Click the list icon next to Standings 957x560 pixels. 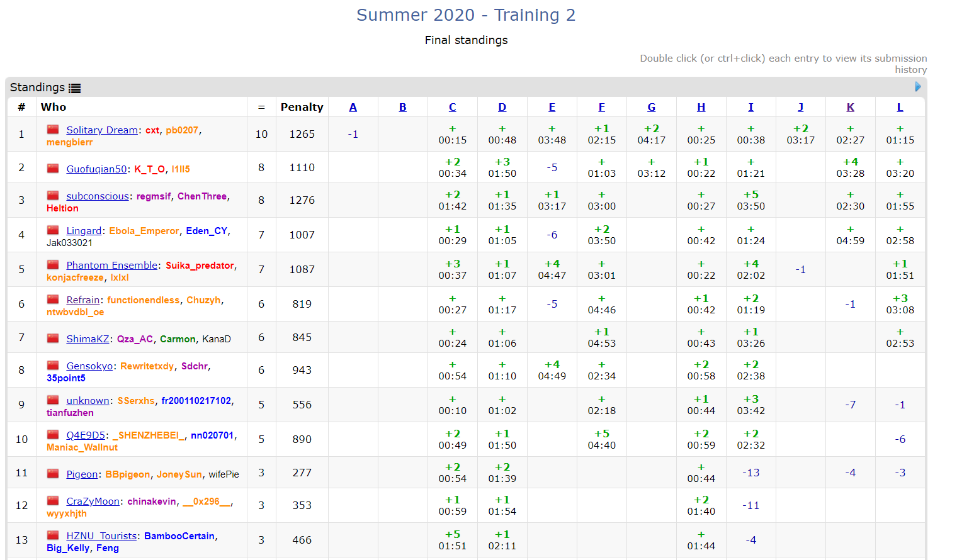tap(75, 88)
